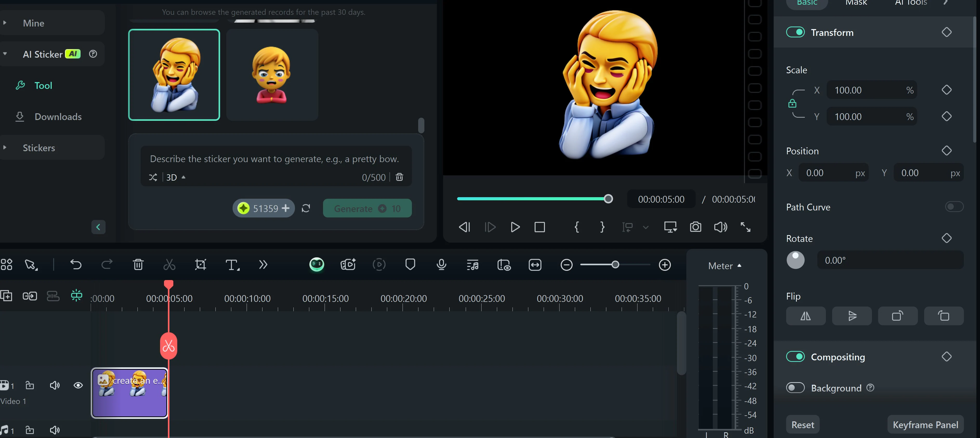Click the redo arrow in timeline toolbar
The width and height of the screenshot is (980, 438).
click(x=107, y=265)
